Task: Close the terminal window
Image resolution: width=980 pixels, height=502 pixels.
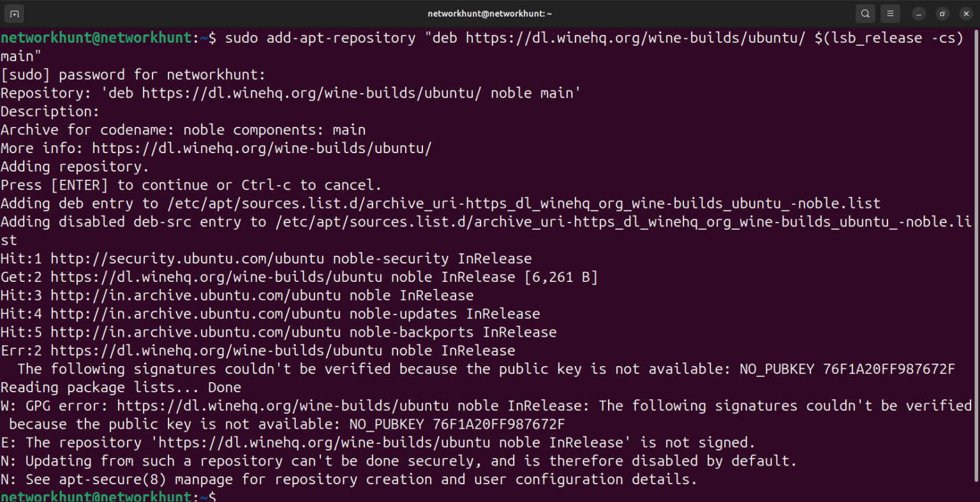Action: tap(965, 13)
